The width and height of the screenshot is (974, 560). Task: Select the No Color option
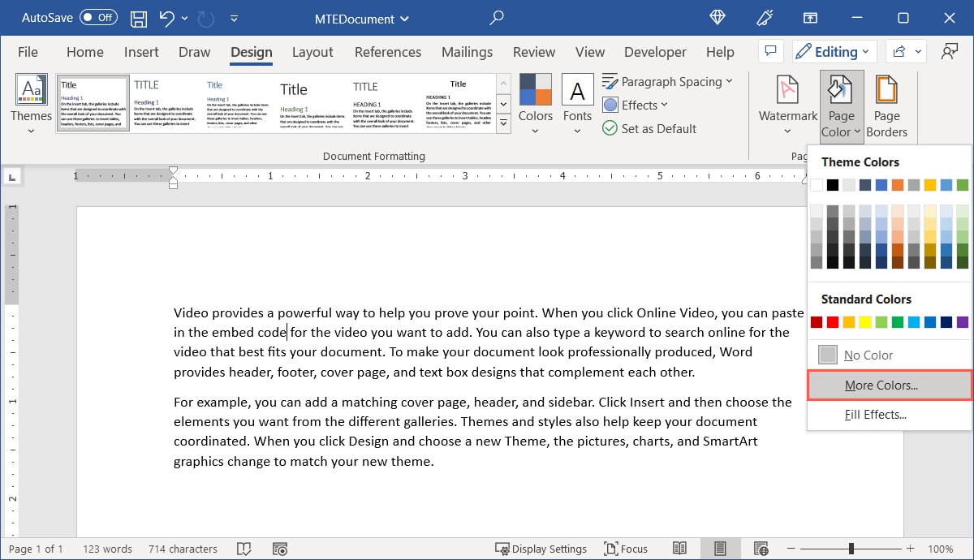click(868, 355)
